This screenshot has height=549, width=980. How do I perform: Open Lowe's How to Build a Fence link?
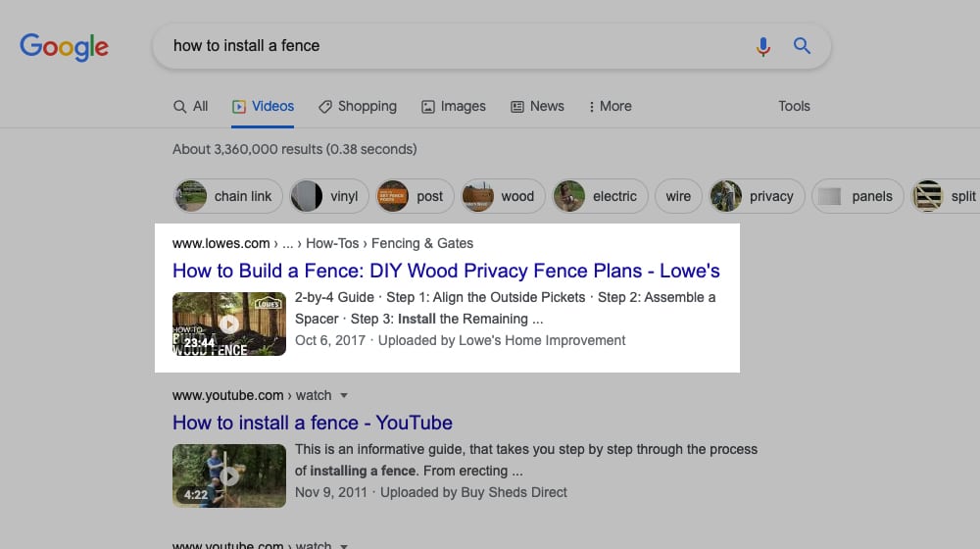pos(446,271)
